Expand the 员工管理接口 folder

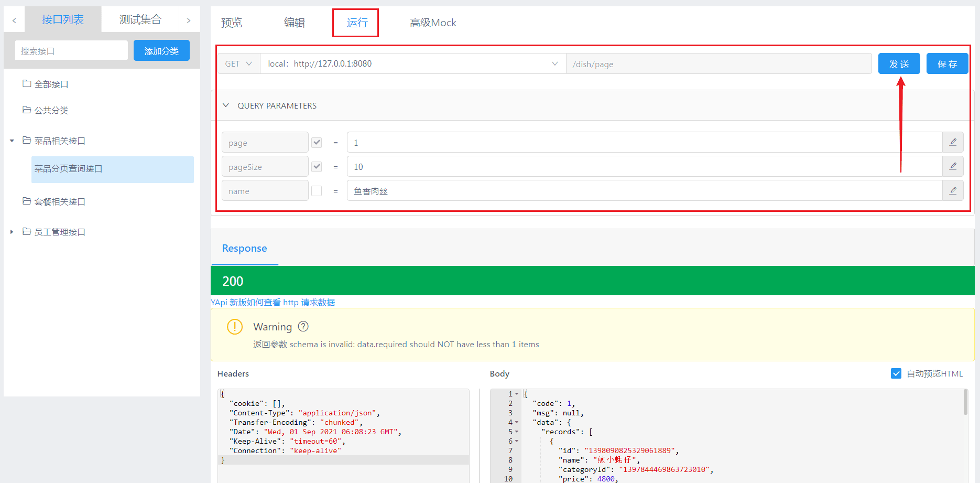coord(12,232)
